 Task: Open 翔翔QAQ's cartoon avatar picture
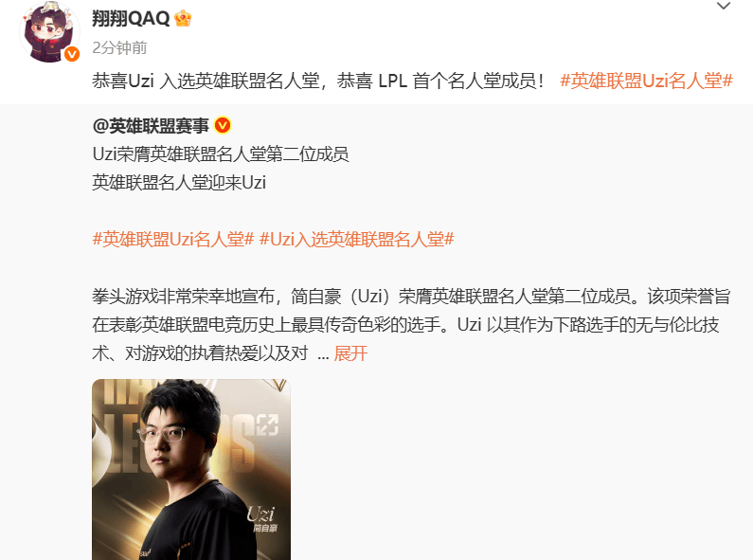pos(49,31)
